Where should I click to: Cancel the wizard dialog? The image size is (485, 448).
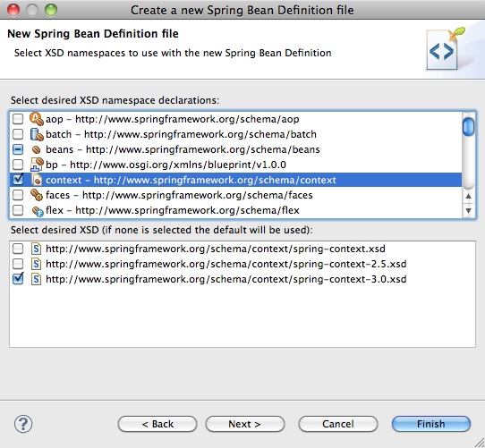click(x=338, y=424)
